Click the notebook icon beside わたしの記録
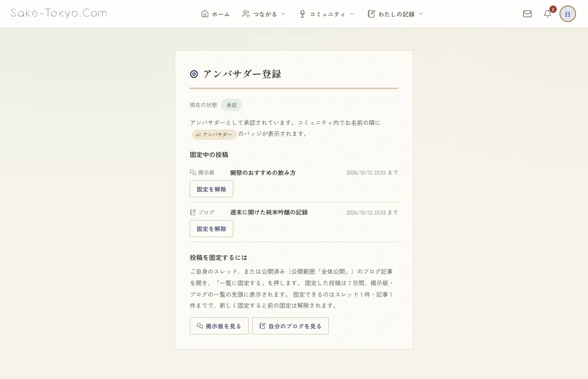Screen dimensions: 588x379 371,14
